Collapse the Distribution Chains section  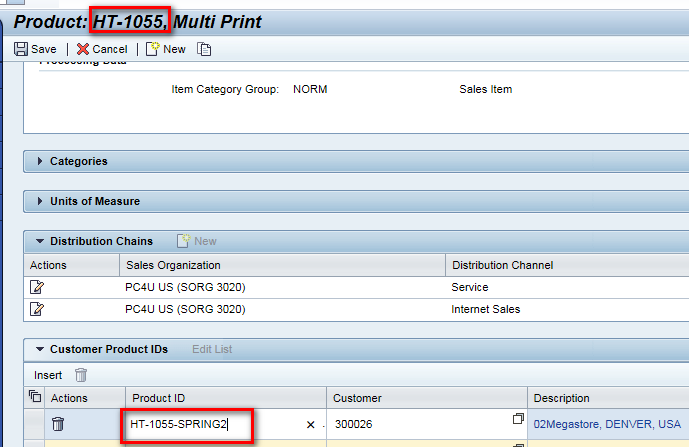[40, 241]
